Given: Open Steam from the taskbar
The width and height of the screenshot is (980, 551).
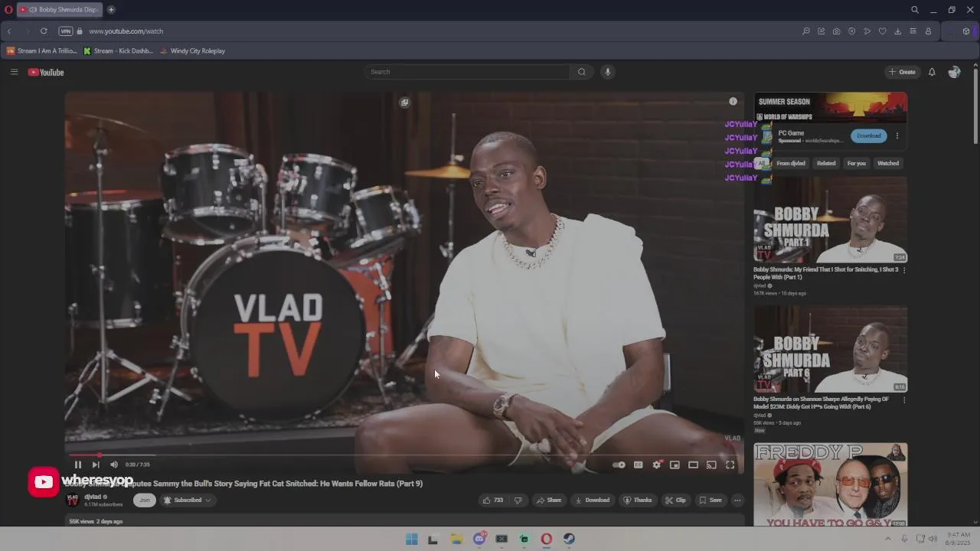Looking at the screenshot, I should pyautogui.click(x=569, y=540).
